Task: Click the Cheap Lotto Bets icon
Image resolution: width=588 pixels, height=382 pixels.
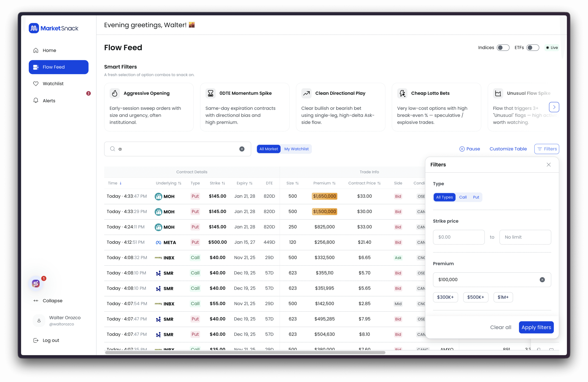Action: click(402, 93)
